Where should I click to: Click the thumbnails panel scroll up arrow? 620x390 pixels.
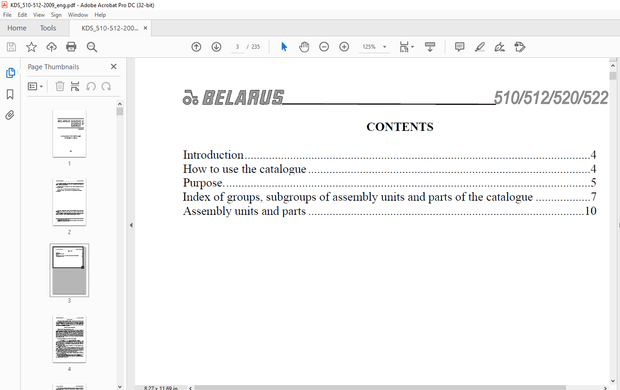tap(120, 104)
